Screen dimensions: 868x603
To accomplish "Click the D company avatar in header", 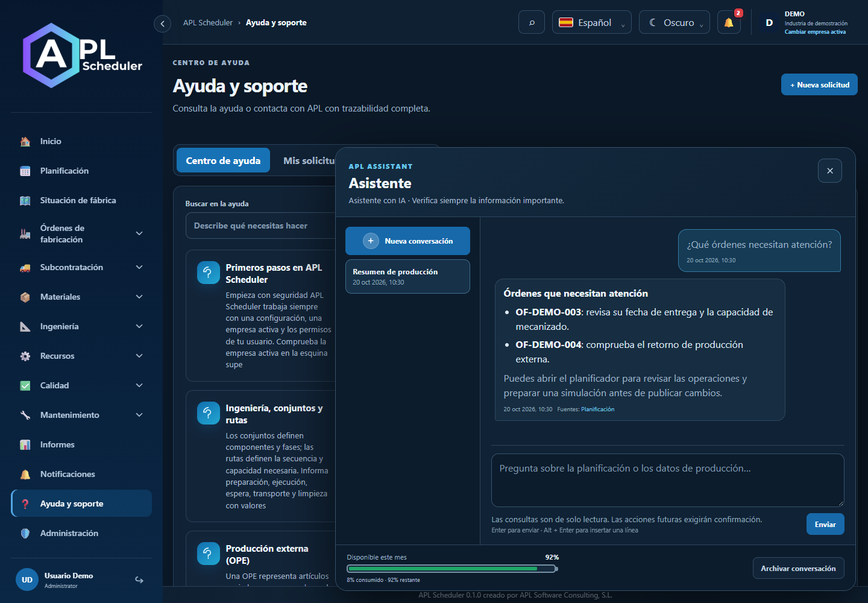I will [x=769, y=22].
